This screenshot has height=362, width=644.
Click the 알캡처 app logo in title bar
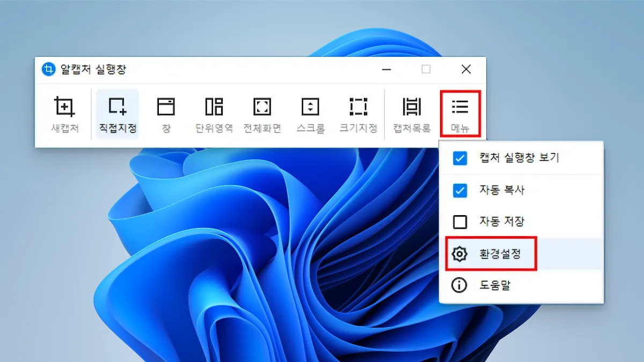pyautogui.click(x=48, y=69)
